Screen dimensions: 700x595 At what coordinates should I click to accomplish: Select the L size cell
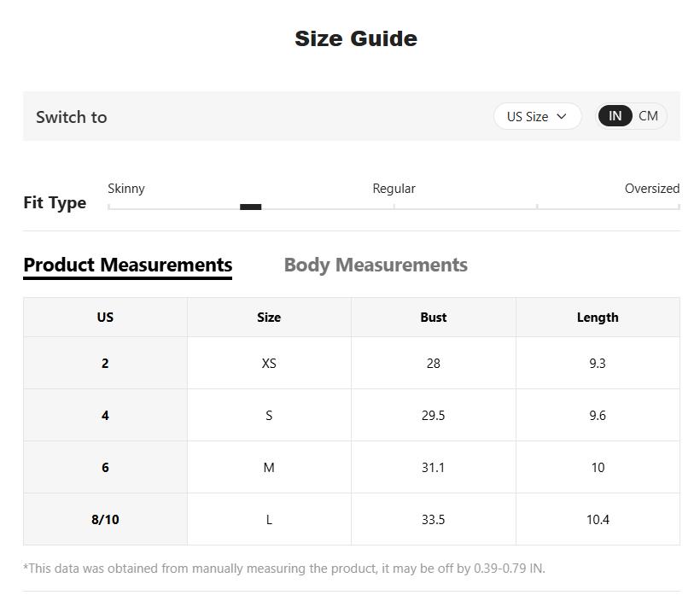pos(269,519)
